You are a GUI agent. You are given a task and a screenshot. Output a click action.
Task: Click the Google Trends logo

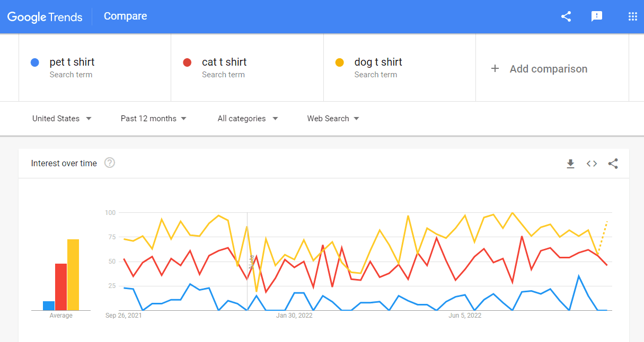coord(45,16)
